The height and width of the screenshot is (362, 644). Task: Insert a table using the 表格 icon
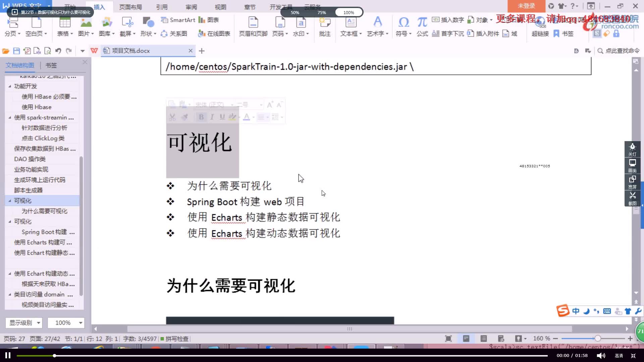[x=64, y=27]
